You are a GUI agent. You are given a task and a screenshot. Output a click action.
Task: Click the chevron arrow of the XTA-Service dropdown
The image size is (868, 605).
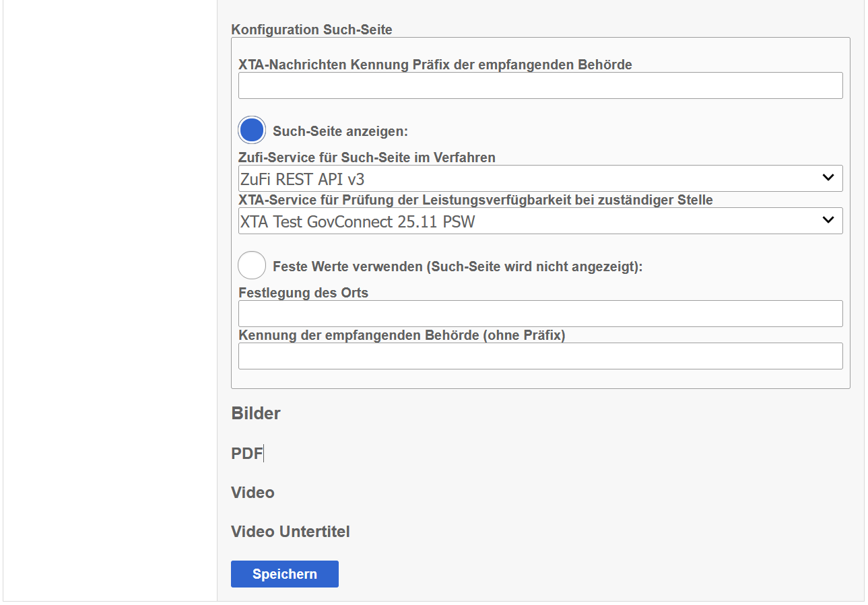(x=828, y=220)
